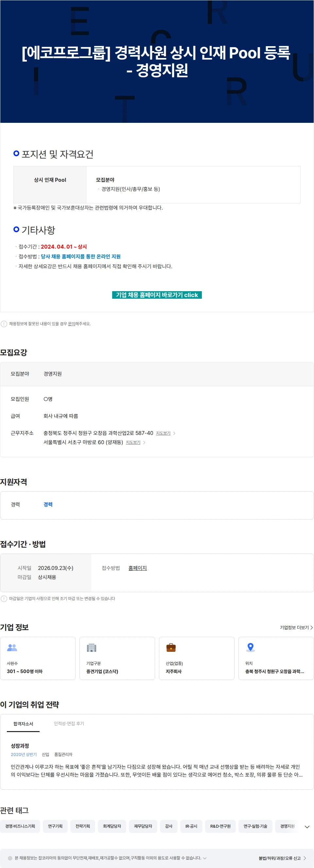Click the 기업구분 중견기업 (코스닥) card
This screenshot has height=868, width=314.
pyautogui.click(x=117, y=658)
